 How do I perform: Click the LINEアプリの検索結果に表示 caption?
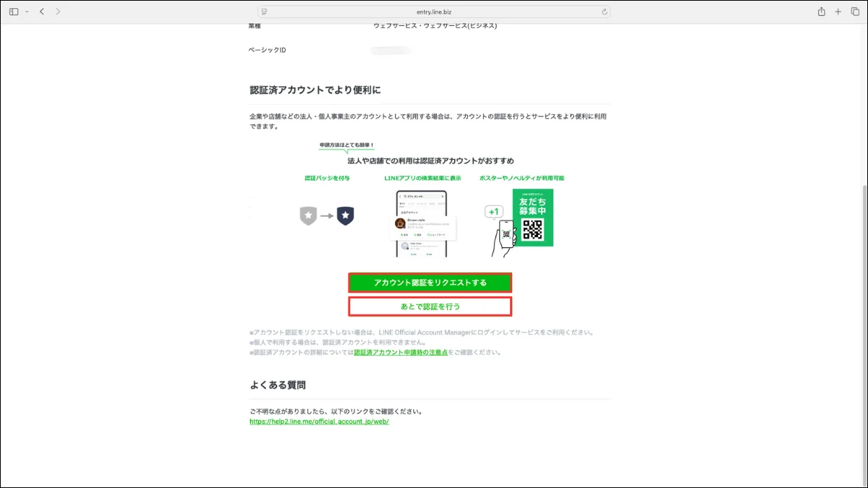422,178
